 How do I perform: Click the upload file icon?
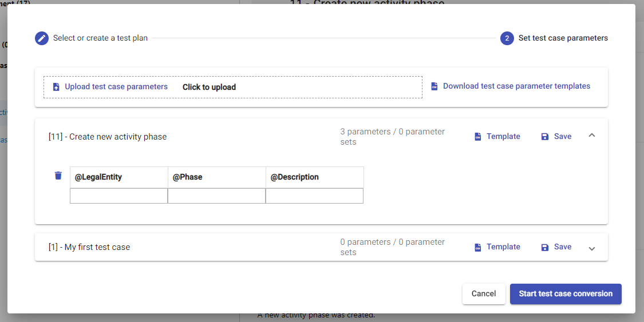(x=56, y=87)
